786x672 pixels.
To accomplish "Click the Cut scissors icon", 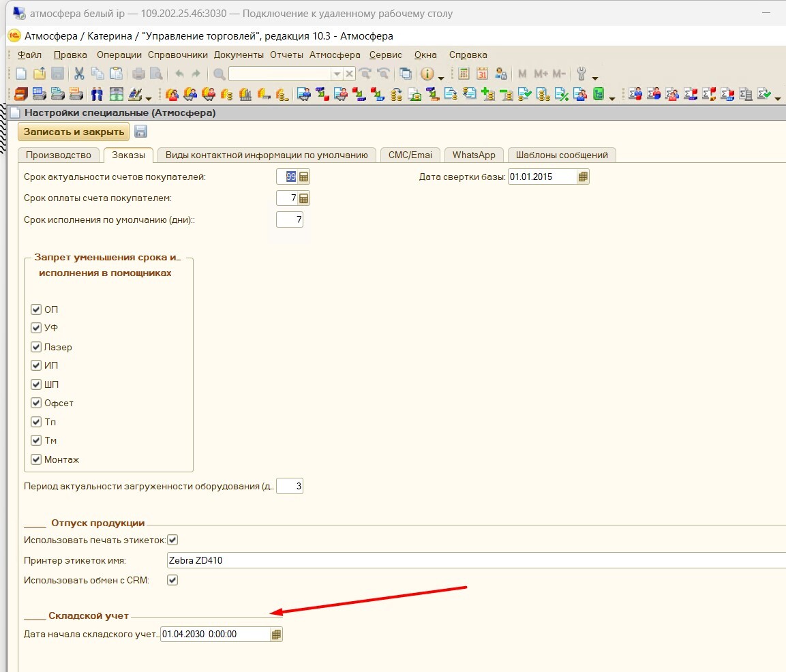I will [x=79, y=74].
